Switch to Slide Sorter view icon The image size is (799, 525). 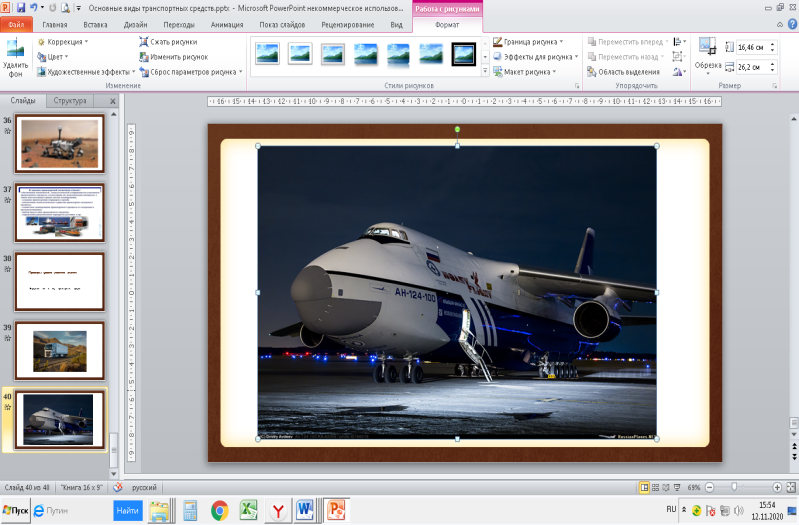point(655,487)
